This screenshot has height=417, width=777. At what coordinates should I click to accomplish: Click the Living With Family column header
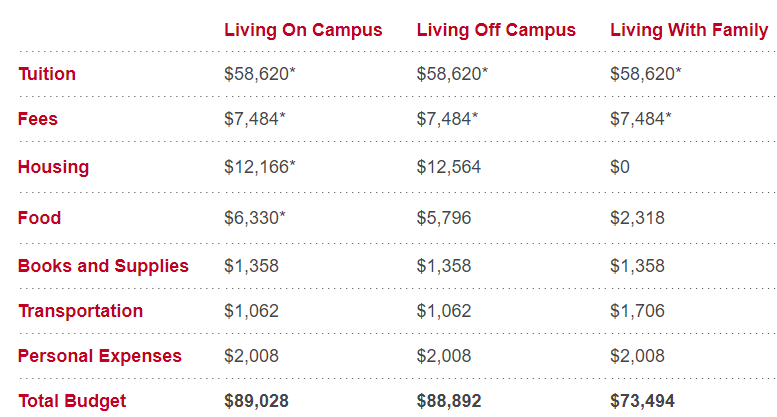coord(689,30)
